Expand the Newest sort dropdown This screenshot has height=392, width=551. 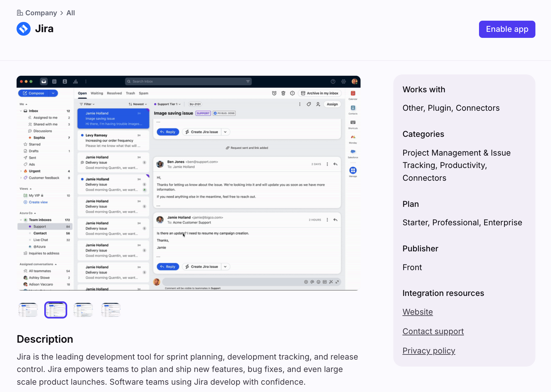tap(138, 104)
